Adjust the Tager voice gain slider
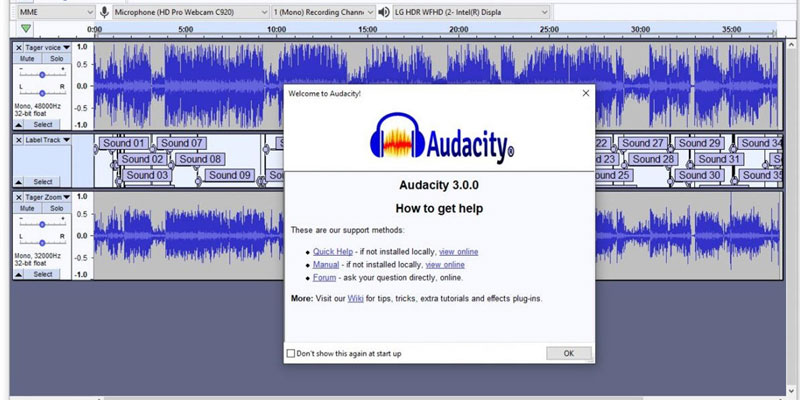Image resolution: width=800 pixels, height=400 pixels. point(42,74)
